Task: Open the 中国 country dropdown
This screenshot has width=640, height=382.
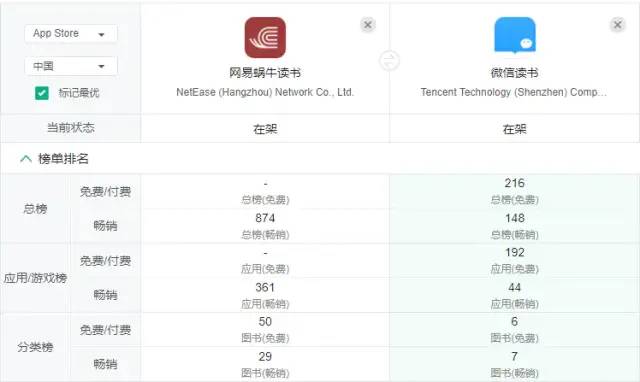Action: [x=71, y=66]
